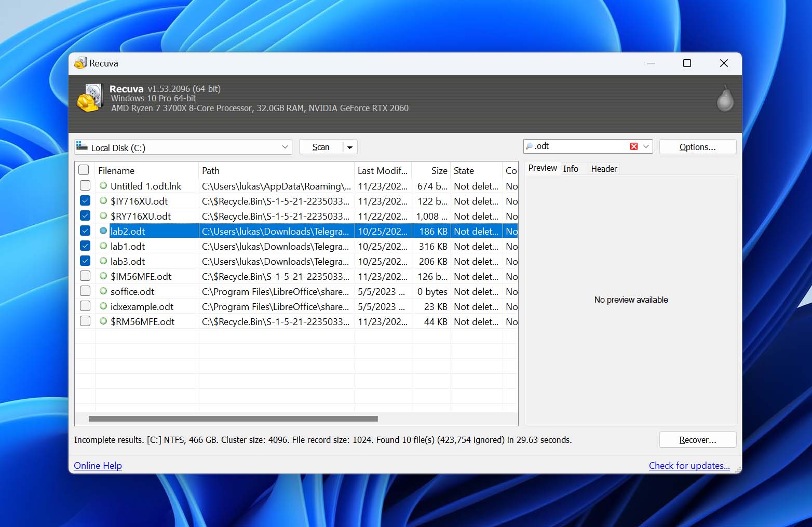This screenshot has width=812, height=527.
Task: Click the green status dot for $RM56MFE.odt
Action: pos(103,321)
